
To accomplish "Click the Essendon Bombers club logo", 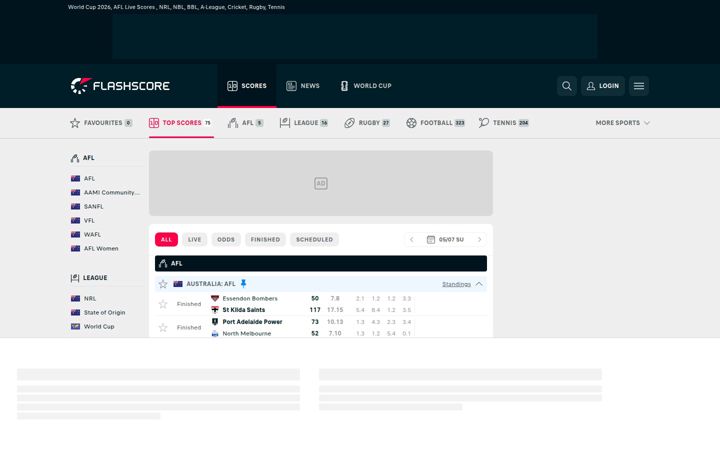I will pyautogui.click(x=214, y=298).
